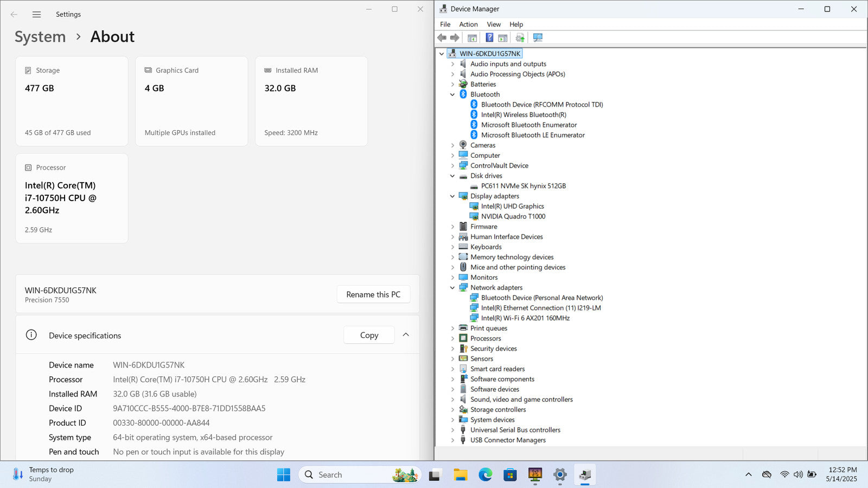The width and height of the screenshot is (868, 488).
Task: Expand the Cameras category
Action: pos(452,145)
